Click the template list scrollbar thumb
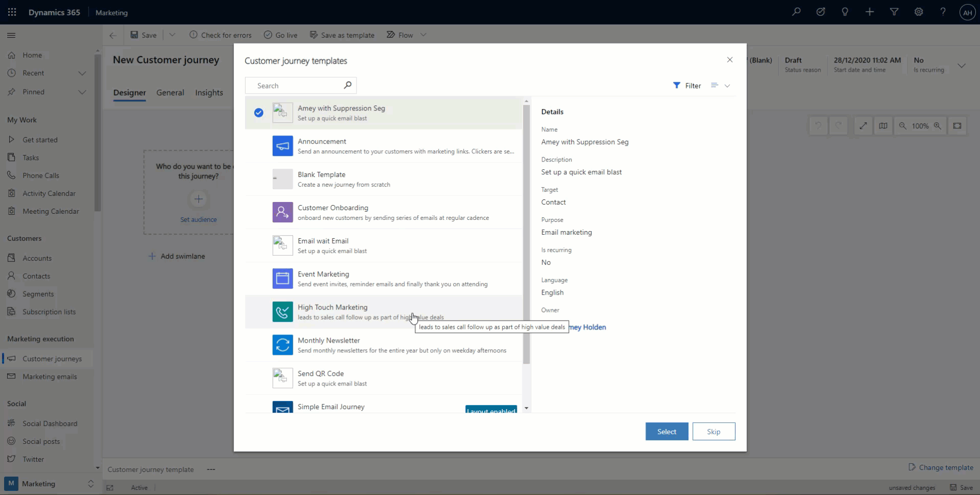This screenshot has width=980, height=495. (x=526, y=234)
